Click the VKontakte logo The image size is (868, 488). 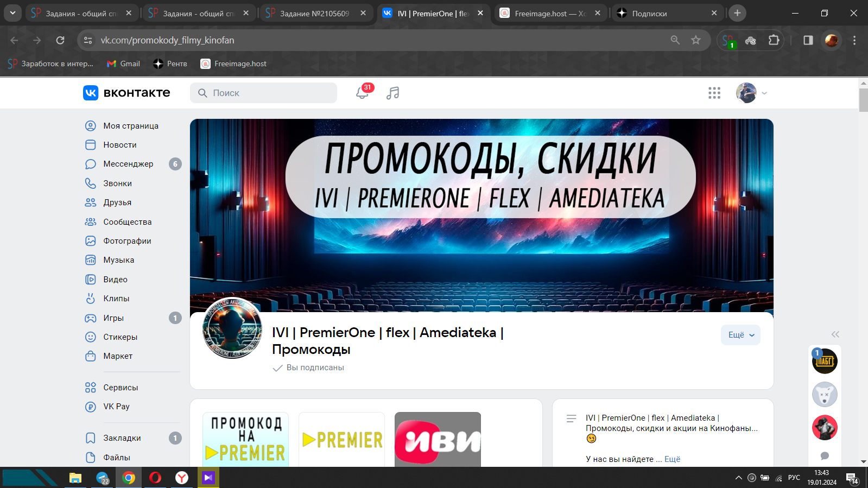(x=126, y=93)
